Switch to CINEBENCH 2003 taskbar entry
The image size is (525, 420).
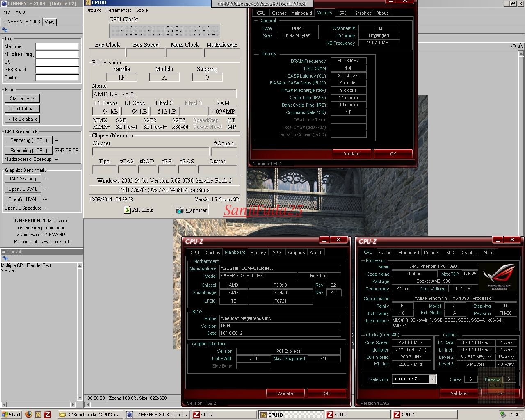pyautogui.click(x=157, y=415)
